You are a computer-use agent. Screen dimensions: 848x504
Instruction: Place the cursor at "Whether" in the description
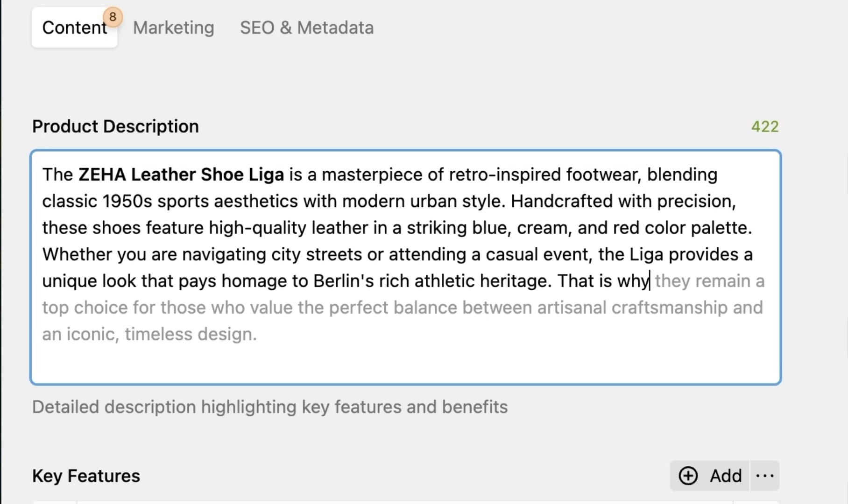pyautogui.click(x=77, y=254)
